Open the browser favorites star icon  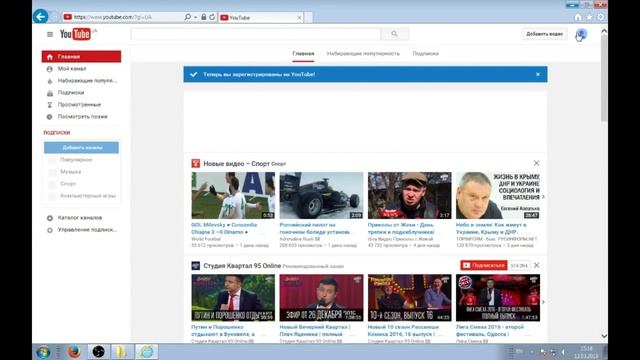589,17
